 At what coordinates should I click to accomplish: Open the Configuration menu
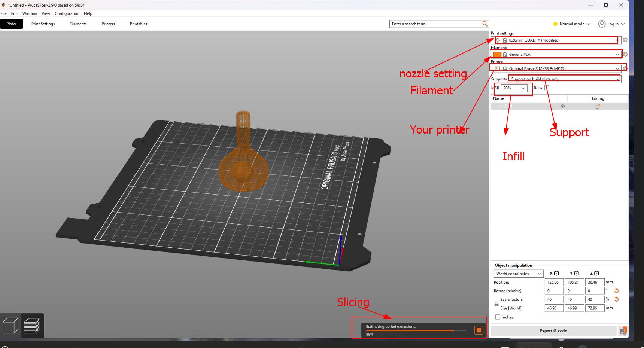67,13
